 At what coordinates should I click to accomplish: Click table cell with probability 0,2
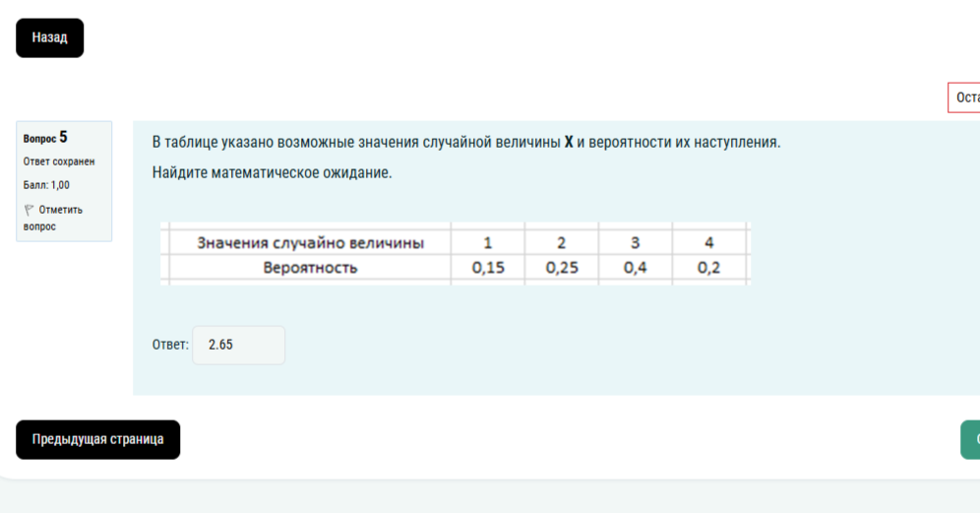tap(708, 268)
